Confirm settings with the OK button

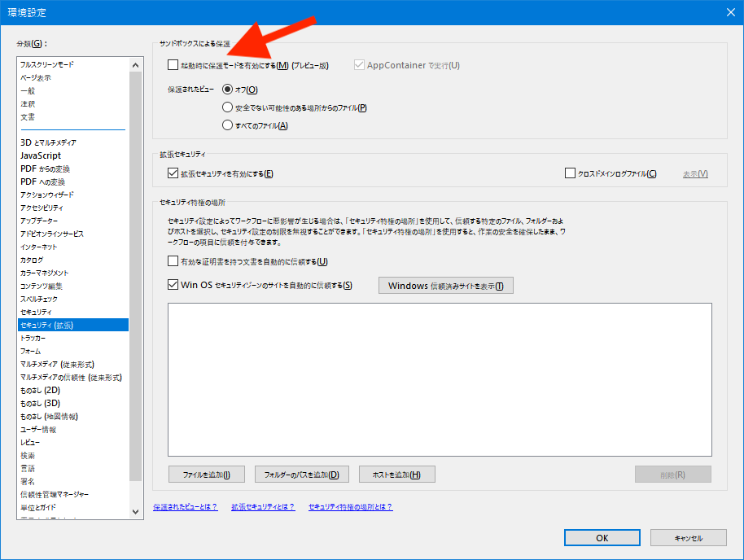point(602,538)
